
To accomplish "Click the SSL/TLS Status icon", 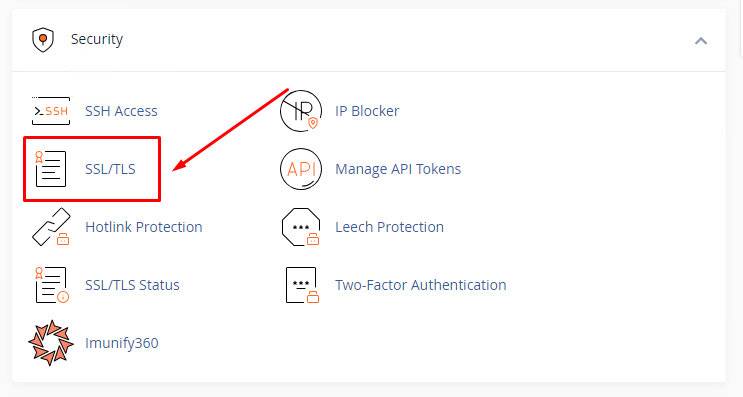I will click(x=52, y=285).
